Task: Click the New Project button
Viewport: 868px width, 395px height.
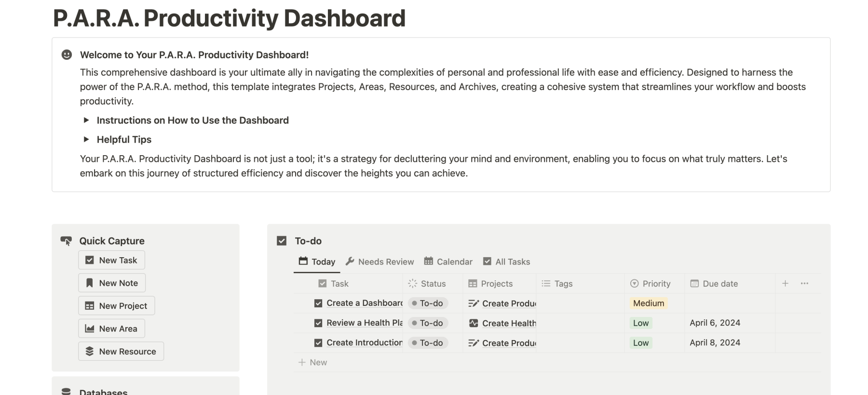Action: 116,306
